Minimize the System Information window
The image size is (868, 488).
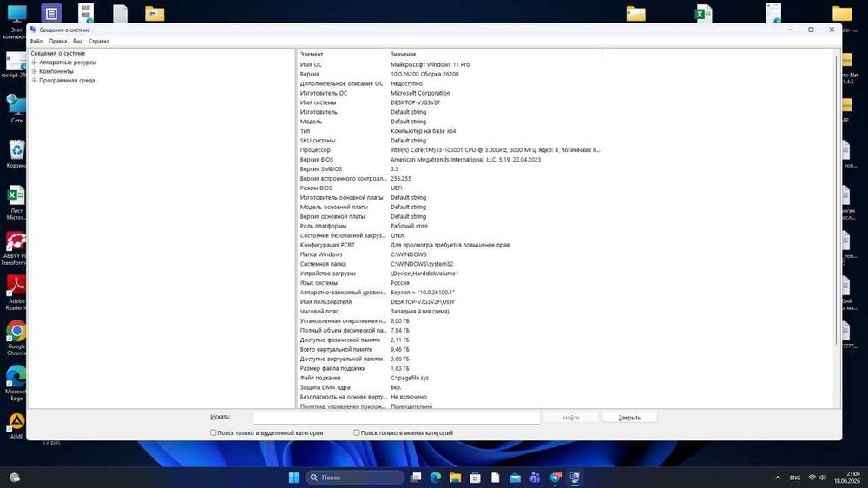click(x=791, y=30)
